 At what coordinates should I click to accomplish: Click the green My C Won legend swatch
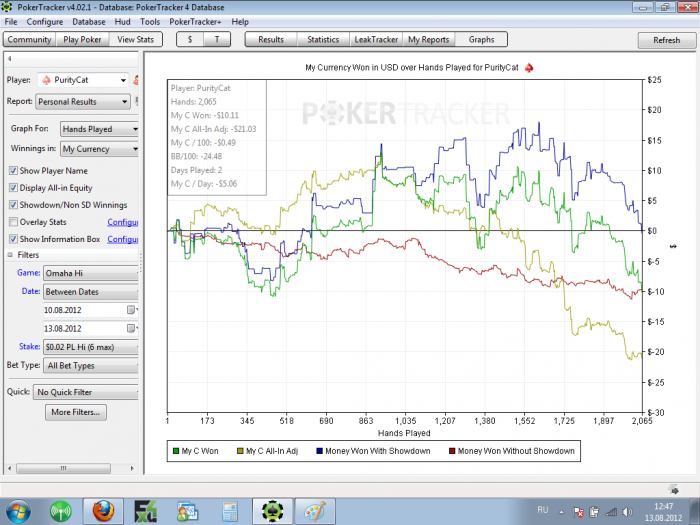175,451
